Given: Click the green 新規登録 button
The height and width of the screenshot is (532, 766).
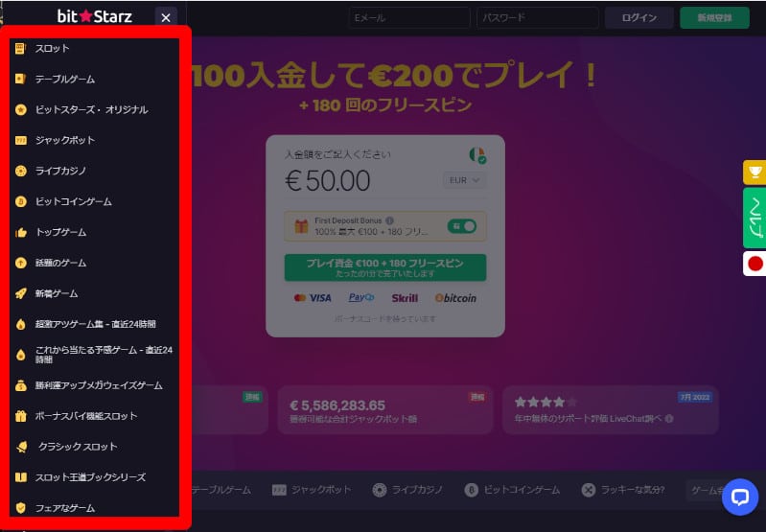Looking at the screenshot, I should click(x=714, y=17).
